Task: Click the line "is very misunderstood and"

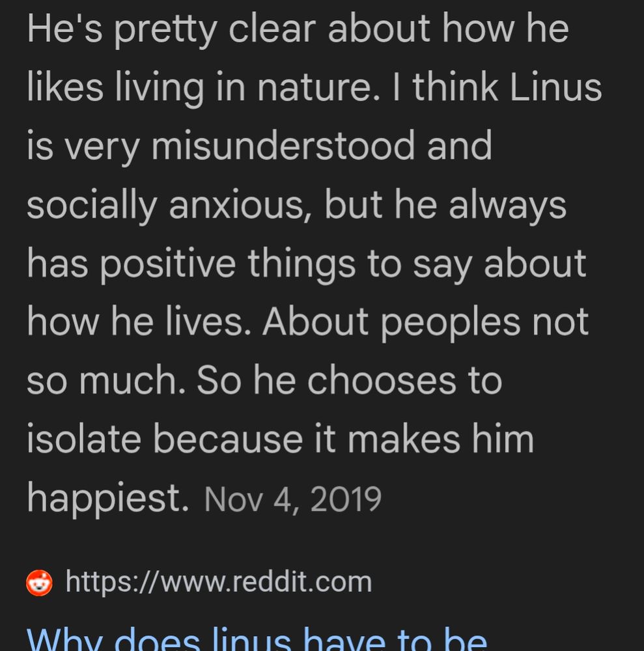Action: click(260, 146)
